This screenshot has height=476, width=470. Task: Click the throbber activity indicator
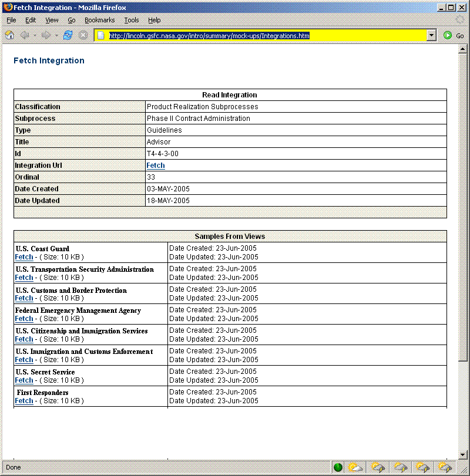pyautogui.click(x=460, y=20)
